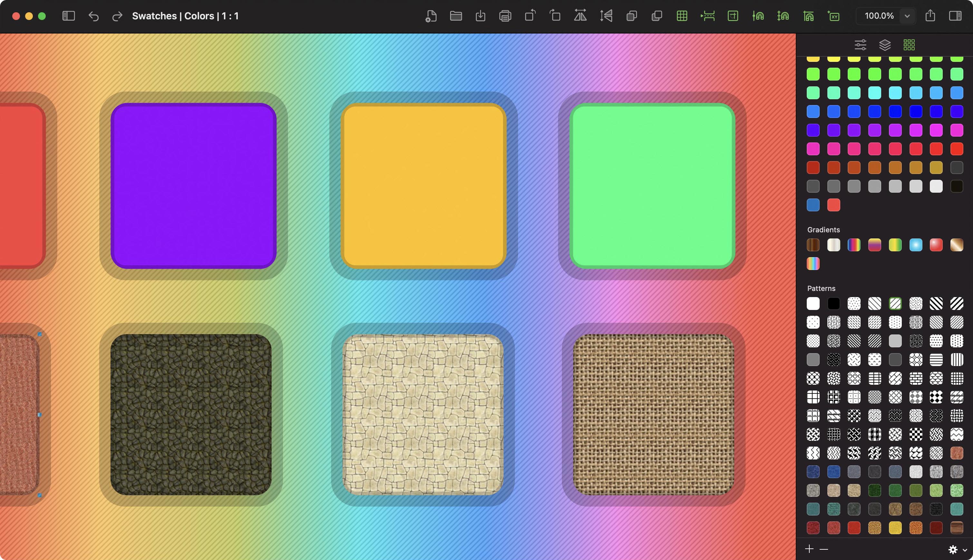
Task: Click the share icon
Action: [x=930, y=16]
